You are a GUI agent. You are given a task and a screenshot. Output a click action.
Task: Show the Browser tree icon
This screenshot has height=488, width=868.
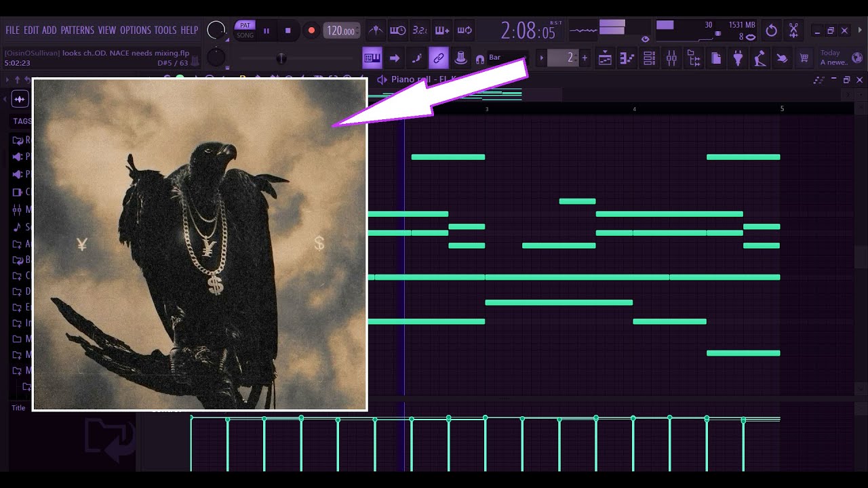coord(694,58)
